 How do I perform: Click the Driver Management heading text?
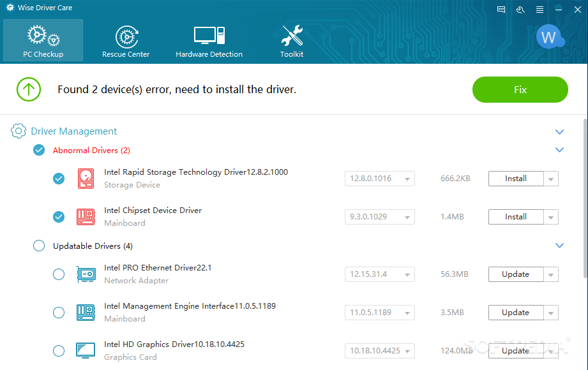point(74,131)
